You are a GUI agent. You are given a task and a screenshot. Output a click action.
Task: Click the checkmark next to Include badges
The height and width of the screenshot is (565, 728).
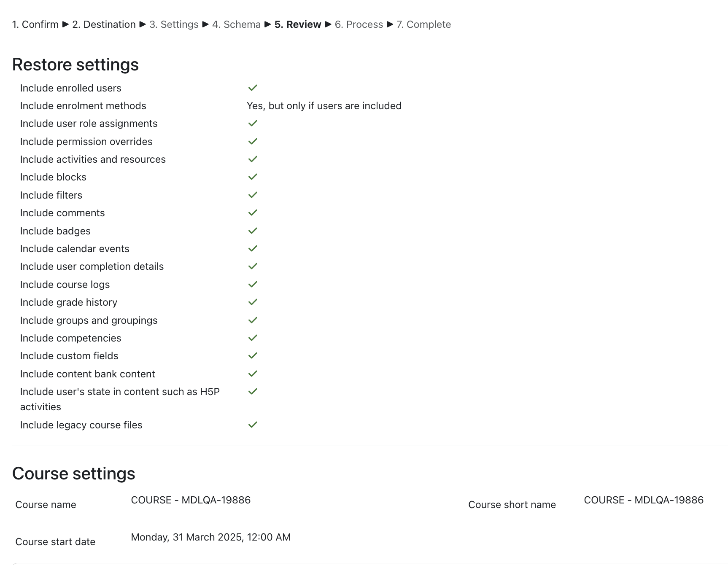[x=253, y=231]
